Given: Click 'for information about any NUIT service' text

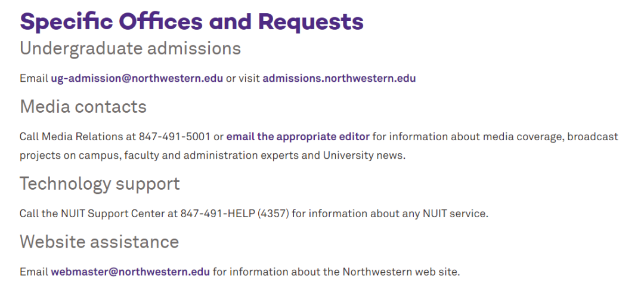Looking at the screenshot, I should pos(390,214).
